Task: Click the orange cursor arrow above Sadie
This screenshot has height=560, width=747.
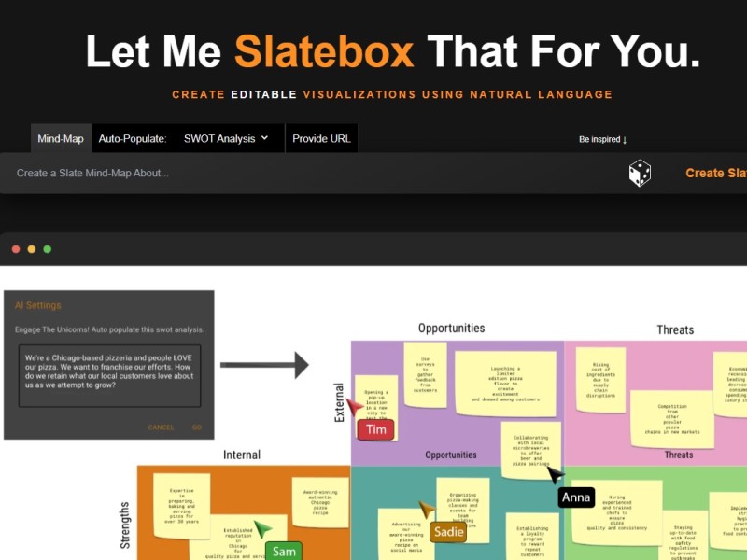Action: tap(427, 510)
